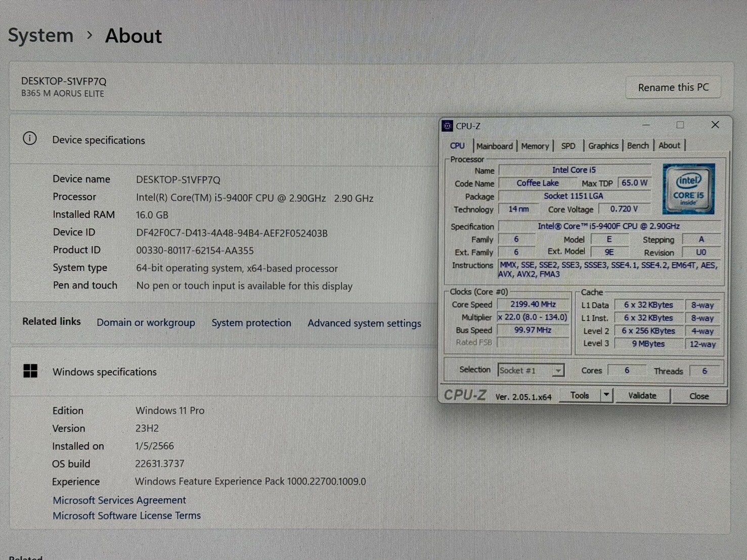
Task: Open Advanced system settings link
Action: [364, 323]
